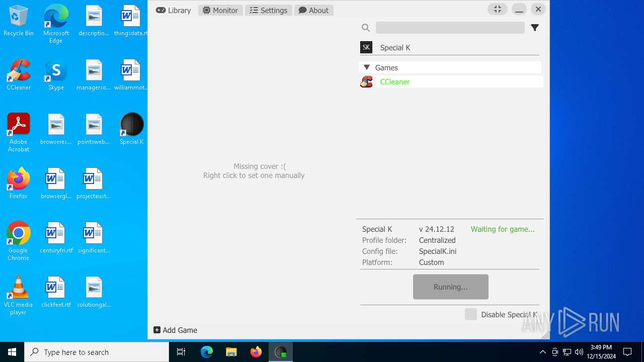Open Firefox from the taskbar
This screenshot has width=644, height=362.
click(256, 352)
